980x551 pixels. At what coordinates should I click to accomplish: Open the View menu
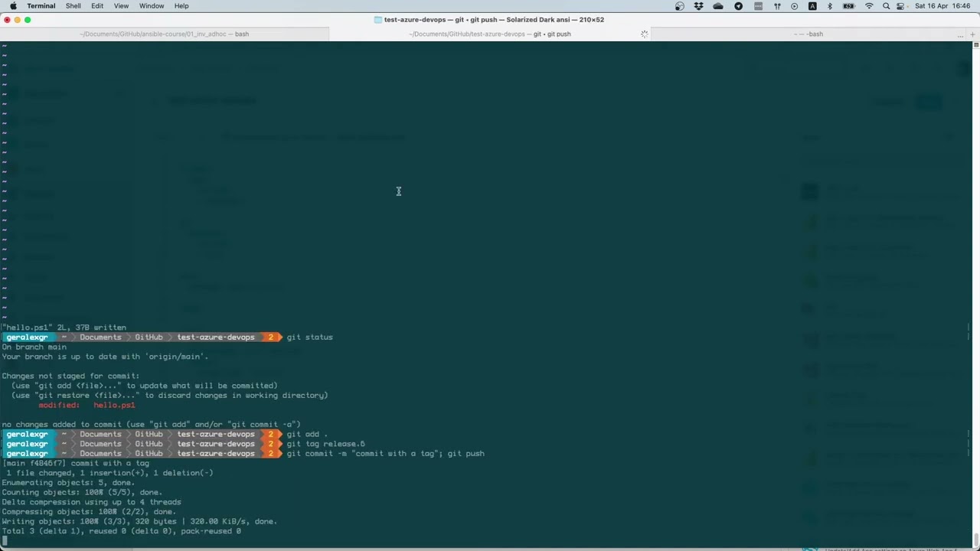[x=121, y=5]
